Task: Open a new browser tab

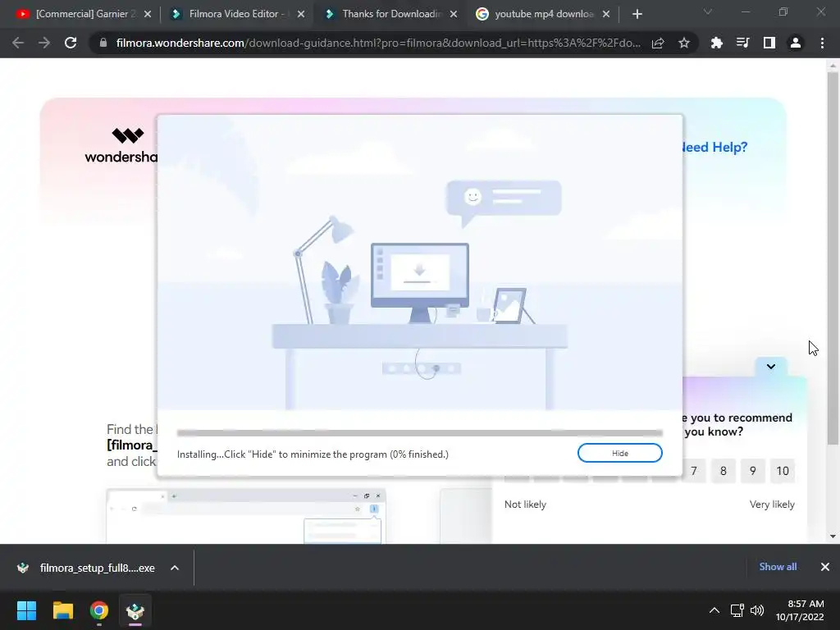Action: [637, 15]
